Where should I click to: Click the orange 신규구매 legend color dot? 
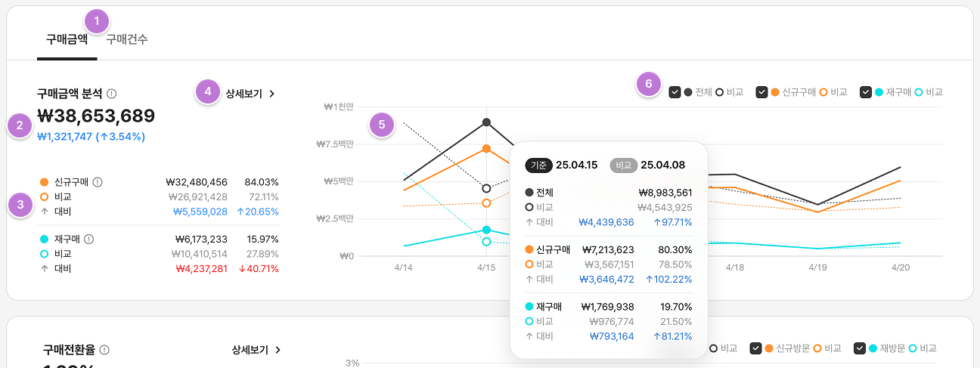point(776,92)
